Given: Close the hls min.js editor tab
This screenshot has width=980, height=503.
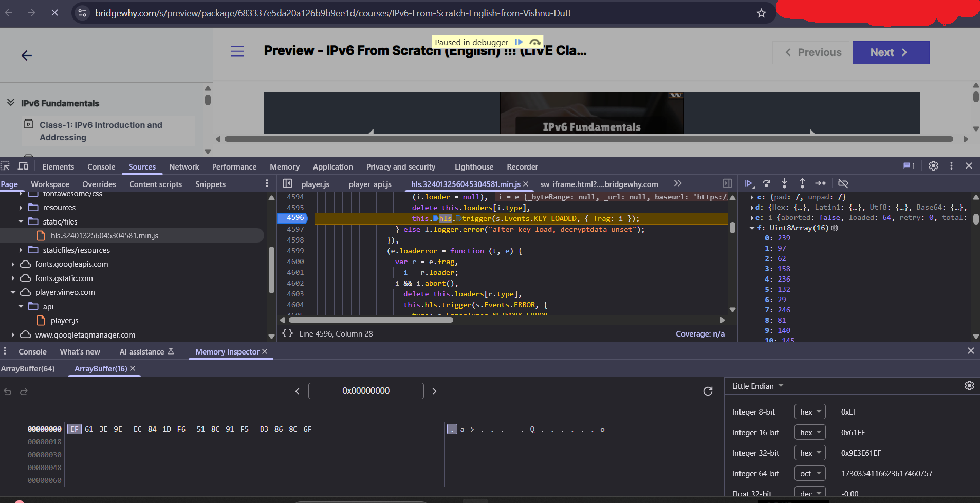Looking at the screenshot, I should pyautogui.click(x=526, y=184).
